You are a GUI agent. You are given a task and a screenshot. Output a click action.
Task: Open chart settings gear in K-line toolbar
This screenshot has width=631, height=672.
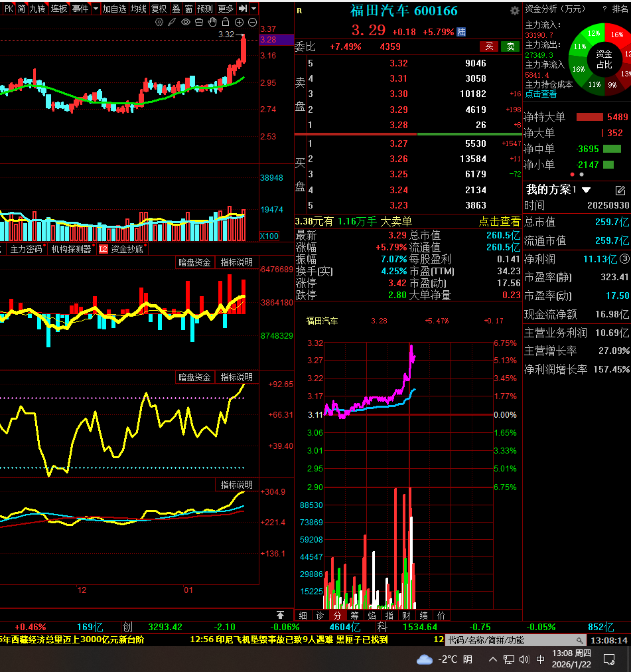coord(159,23)
